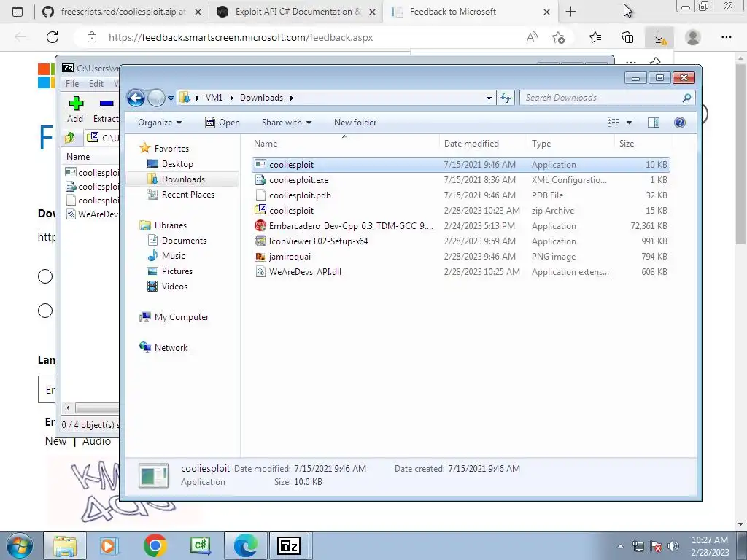Click the 7-Zip Add button
Screen dimensions: 747x560
75,109
